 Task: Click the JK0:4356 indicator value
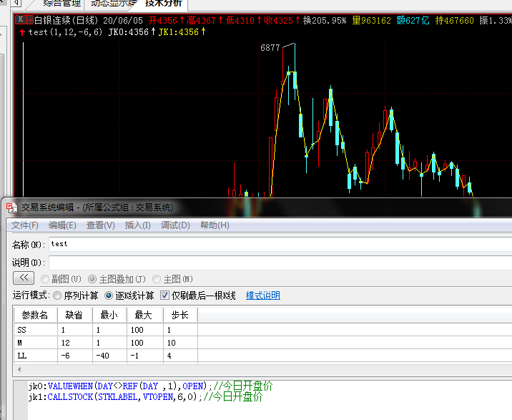pos(132,32)
